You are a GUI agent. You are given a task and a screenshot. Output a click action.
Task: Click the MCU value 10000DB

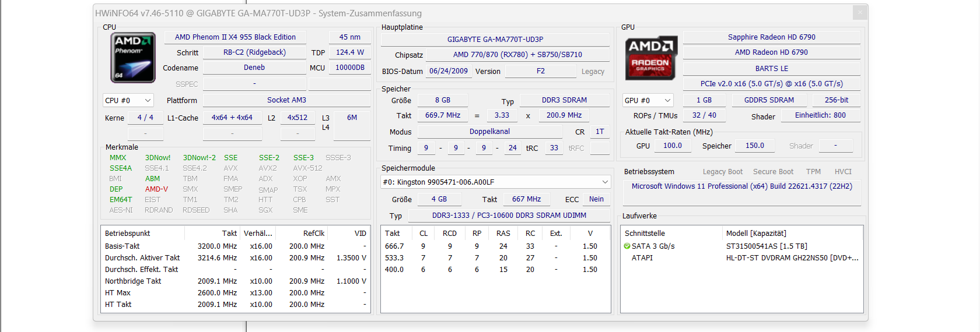[x=350, y=68]
